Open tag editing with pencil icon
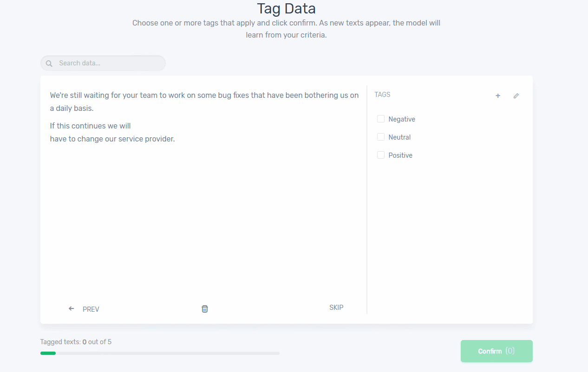Viewport: 588px width, 372px height. coord(516,96)
